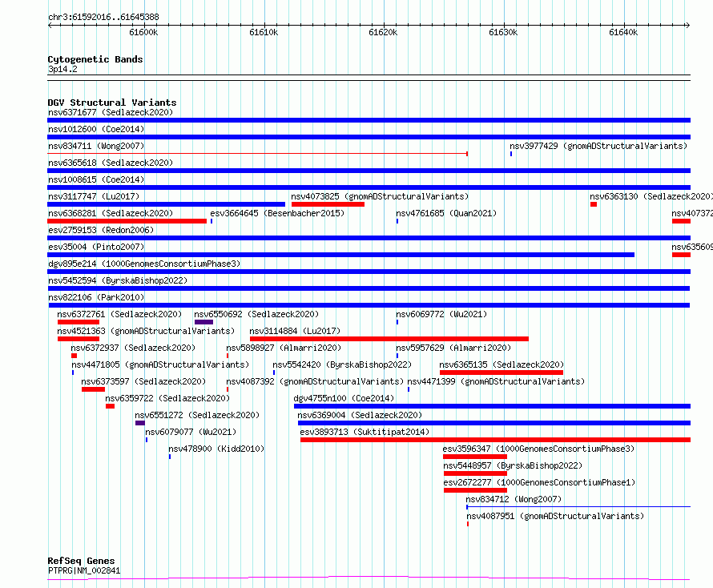
Task: Click the red nsv3114884 (Lu2017) bar
Action: (389, 339)
